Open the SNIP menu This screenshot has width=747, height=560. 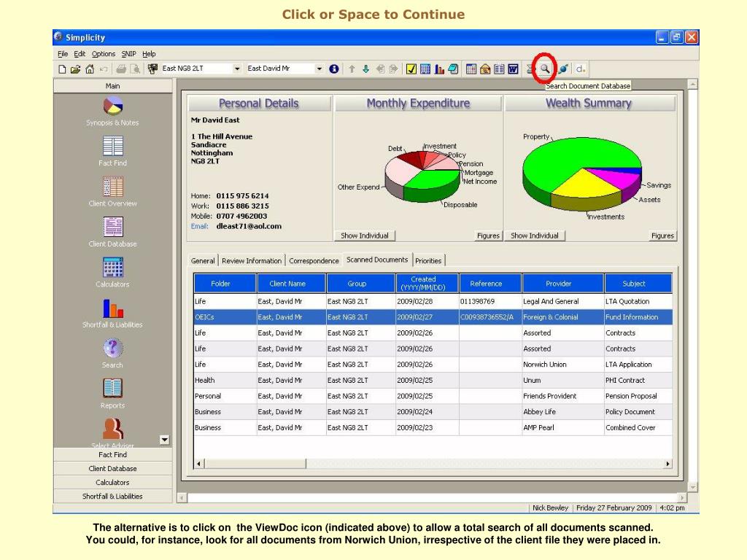click(128, 54)
